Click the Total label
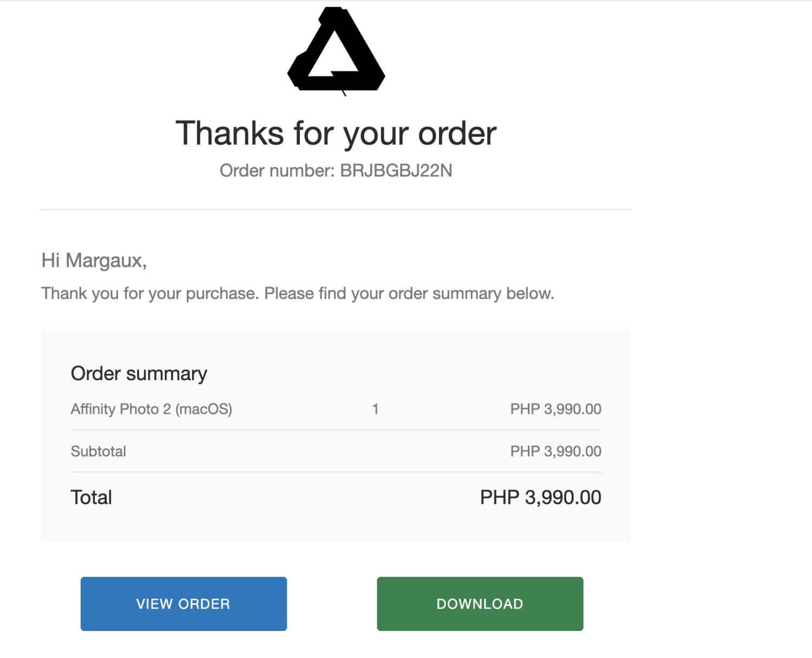Image resolution: width=812 pixels, height=658 pixels. (x=91, y=497)
